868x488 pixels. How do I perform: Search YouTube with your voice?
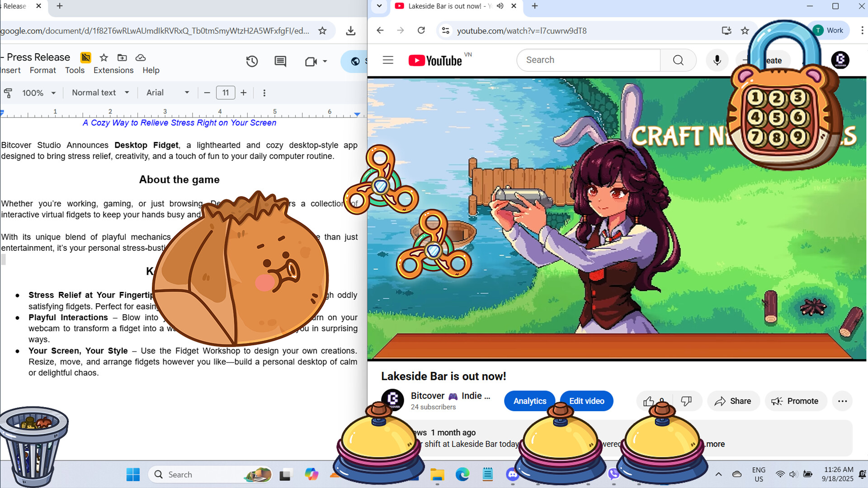pos(717,60)
